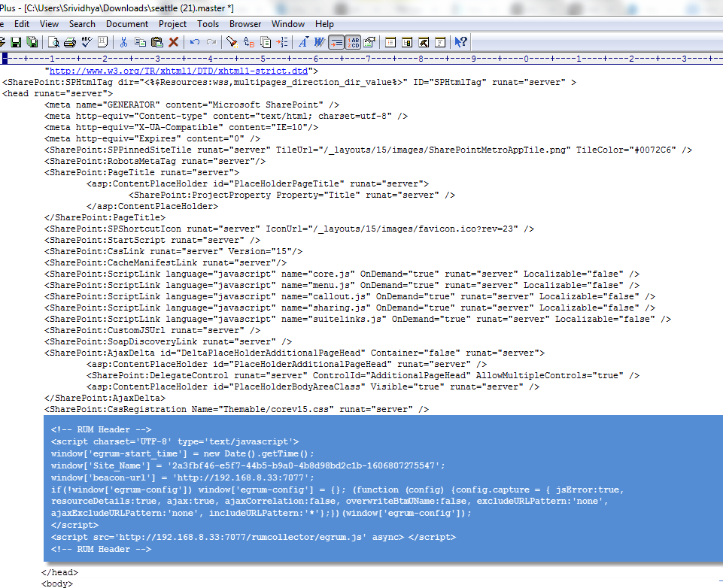This screenshot has width=723, height=588.
Task: Open the Browser menu
Action: (245, 24)
